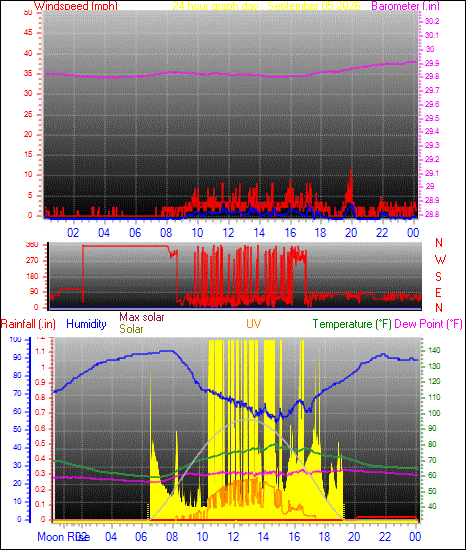
Task: Click the 0.5 rainfall axis value
Action: [x=40, y=443]
